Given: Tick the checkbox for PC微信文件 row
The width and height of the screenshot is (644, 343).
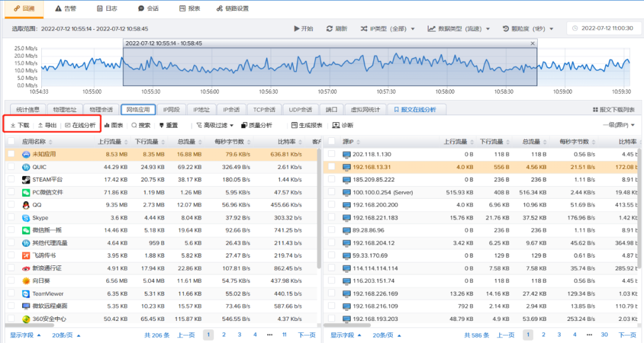Looking at the screenshot, I should pyautogui.click(x=11, y=192).
